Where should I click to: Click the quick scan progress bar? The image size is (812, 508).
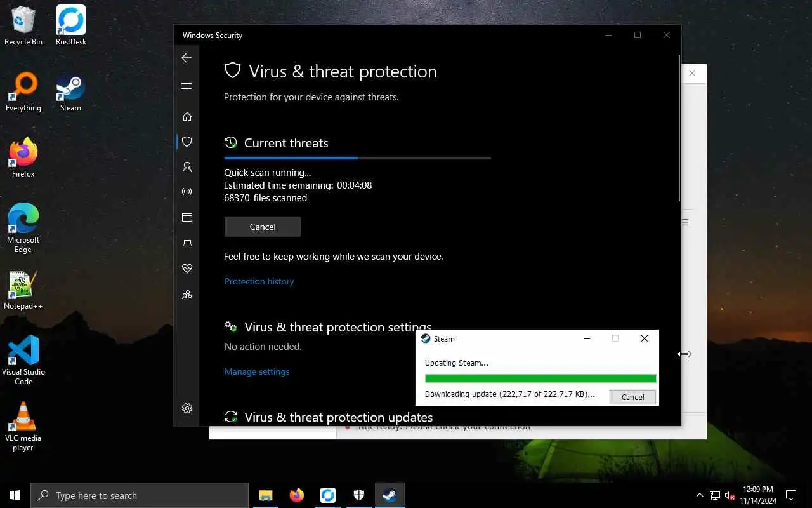[357, 157]
